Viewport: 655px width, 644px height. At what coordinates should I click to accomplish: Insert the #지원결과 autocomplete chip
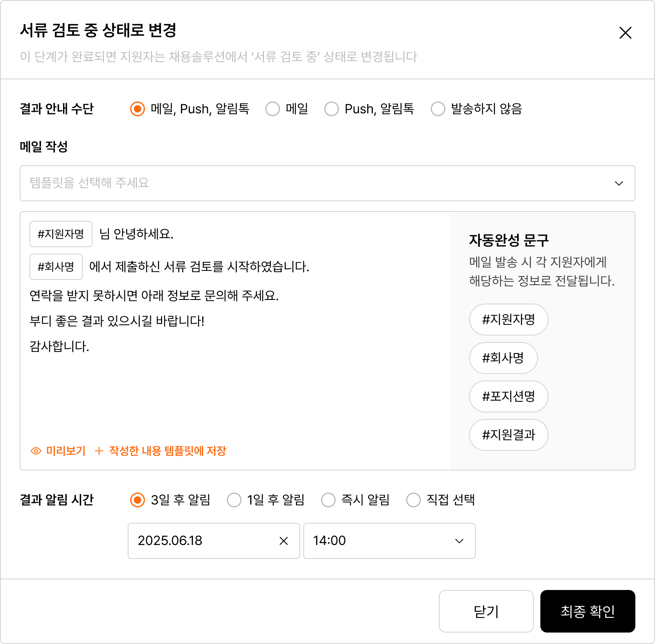click(508, 435)
